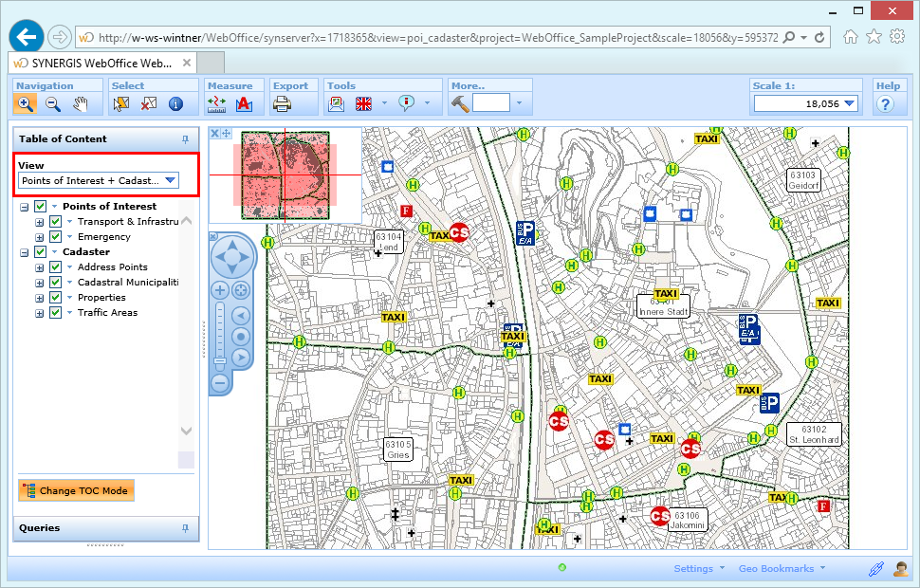920x588 pixels.
Task: Open the Settings menu at the bottom
Action: (x=693, y=568)
